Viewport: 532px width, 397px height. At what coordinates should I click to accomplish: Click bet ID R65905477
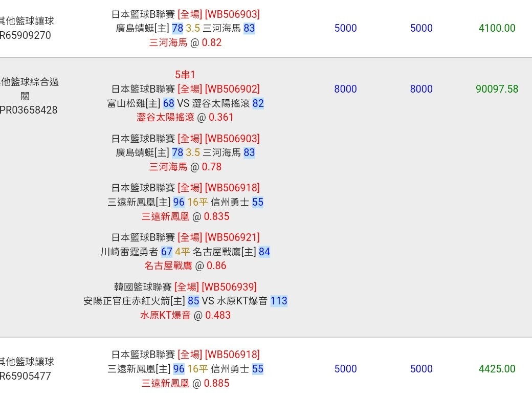25,376
